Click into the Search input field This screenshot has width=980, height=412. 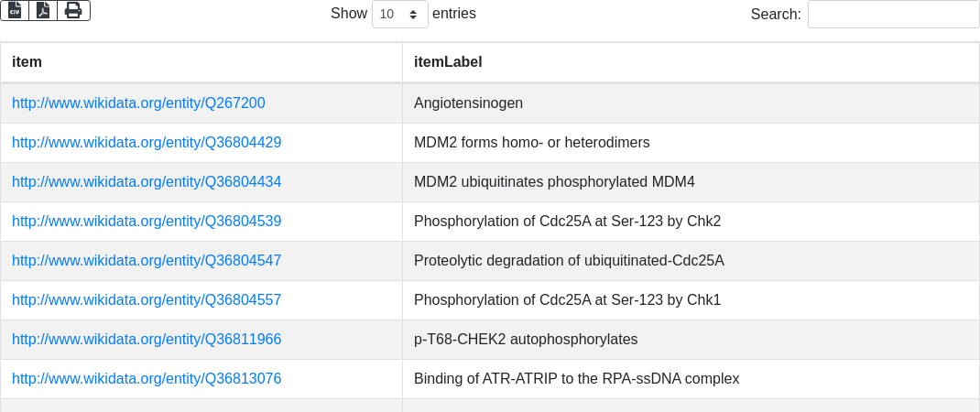[x=893, y=15]
